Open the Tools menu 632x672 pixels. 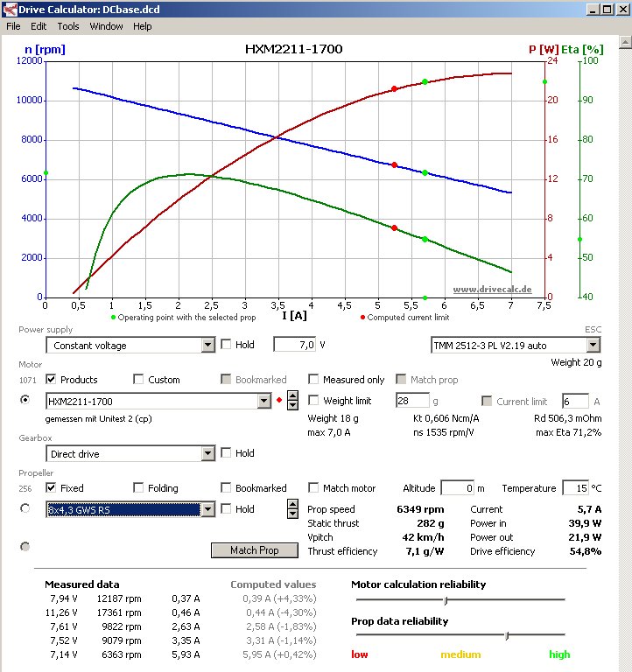tap(68, 26)
